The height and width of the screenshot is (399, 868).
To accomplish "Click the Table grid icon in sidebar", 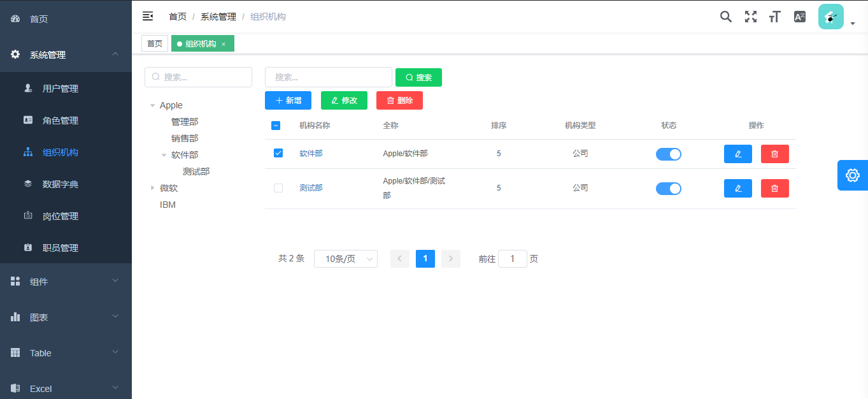I will pos(15,353).
